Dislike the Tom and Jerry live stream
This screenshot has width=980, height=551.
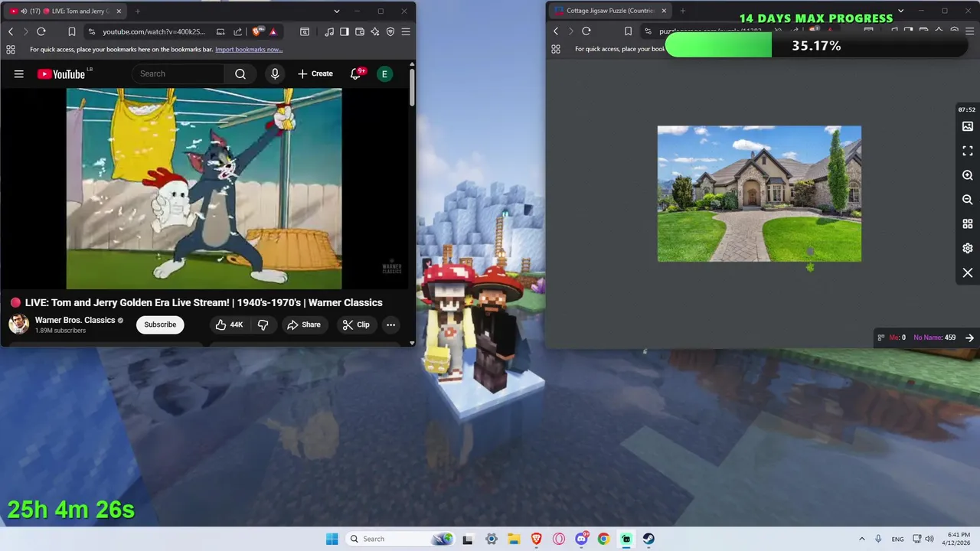click(x=263, y=324)
